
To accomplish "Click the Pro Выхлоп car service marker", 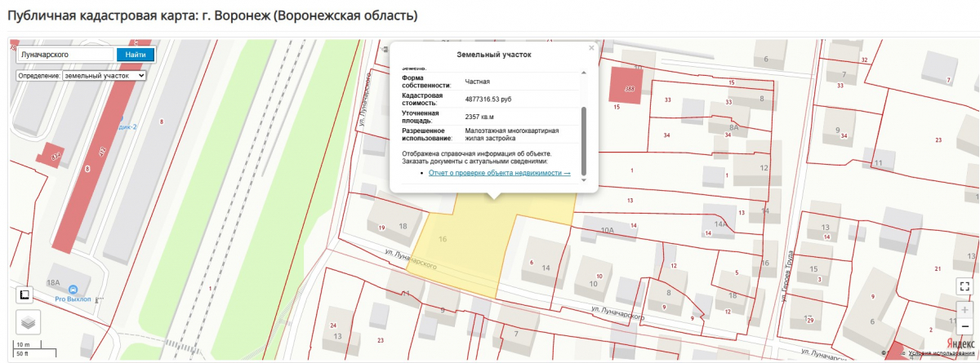I will point(73,290).
